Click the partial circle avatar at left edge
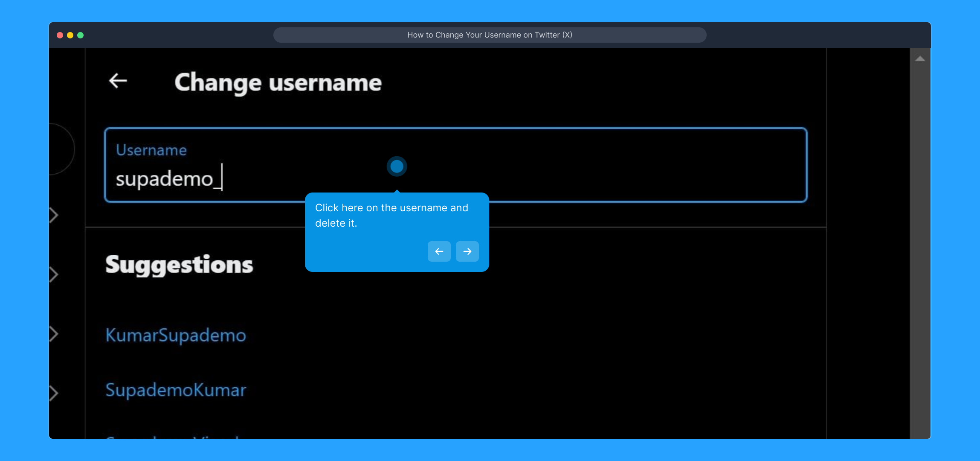The image size is (980, 461). point(61,149)
